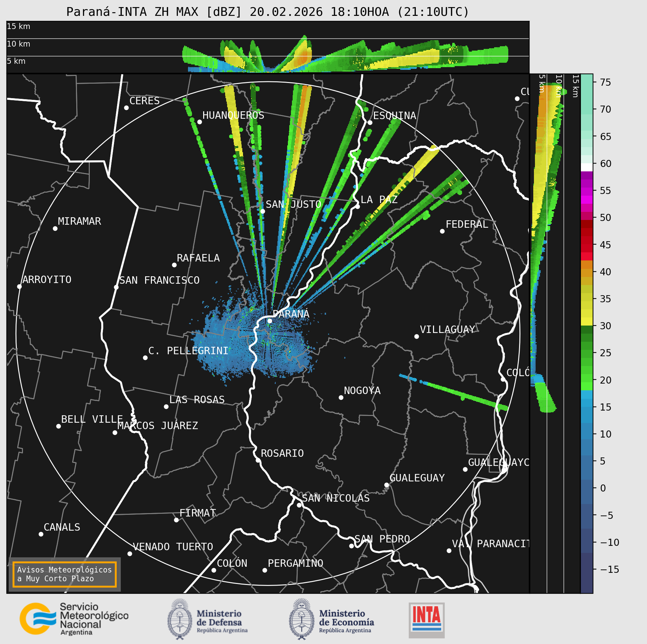This screenshot has height=644, width=647.
Task: Click the ARROYITO city label
Action: tap(47, 280)
